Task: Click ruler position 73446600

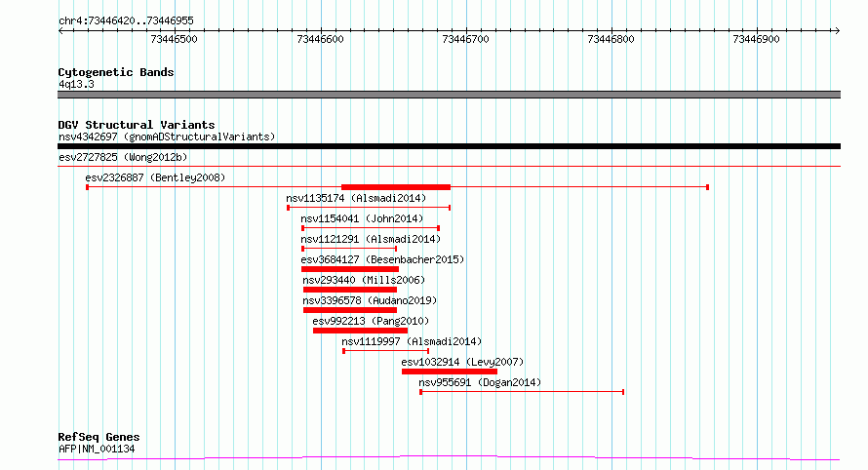Action: 321,39
